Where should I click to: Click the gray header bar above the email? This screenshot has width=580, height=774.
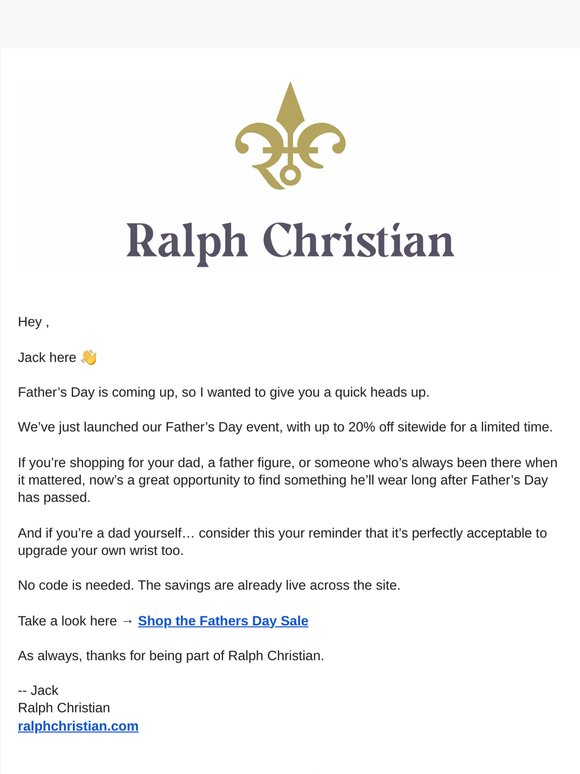[x=290, y=24]
